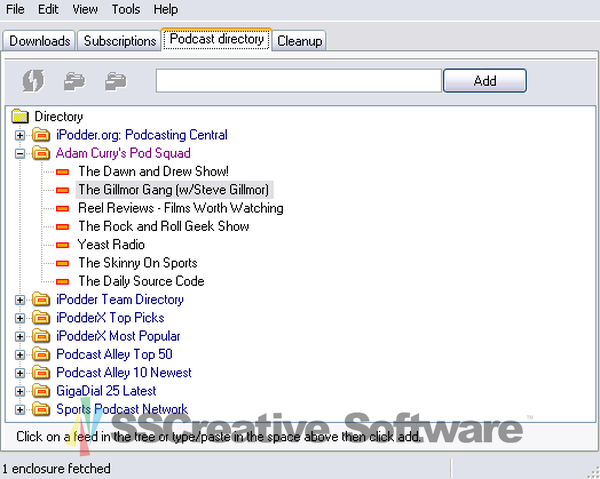The image size is (600, 479).
Task: Click feed icon next to The Dawn and Drew Show!
Action: (62, 172)
